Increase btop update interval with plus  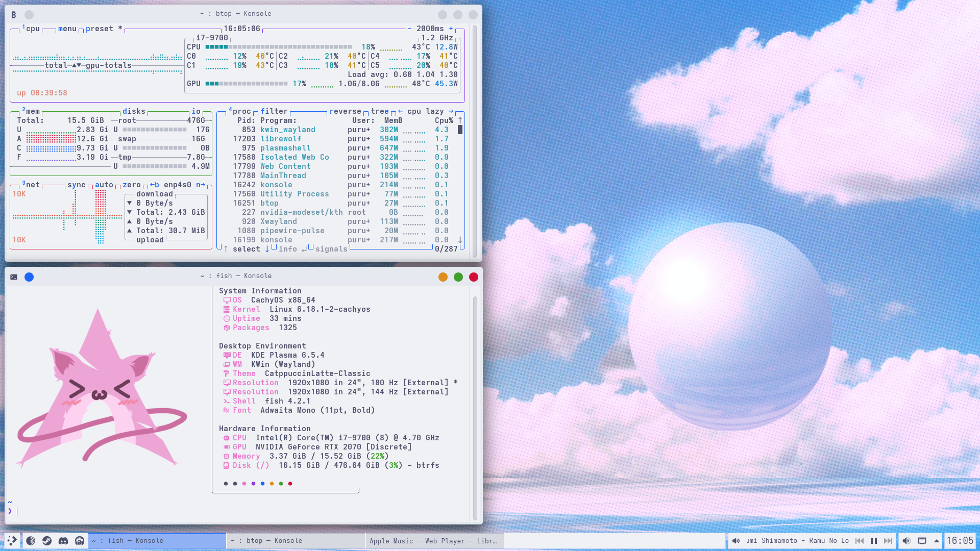point(451,29)
